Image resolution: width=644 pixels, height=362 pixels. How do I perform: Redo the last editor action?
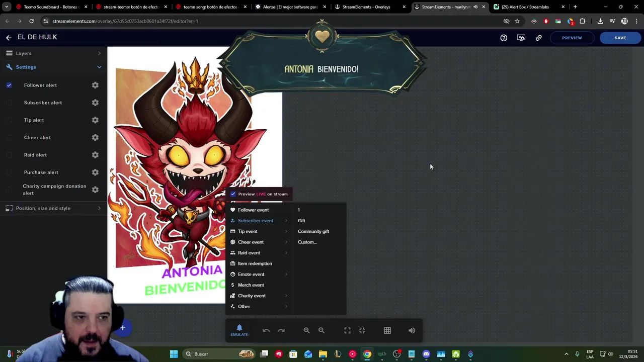click(281, 330)
